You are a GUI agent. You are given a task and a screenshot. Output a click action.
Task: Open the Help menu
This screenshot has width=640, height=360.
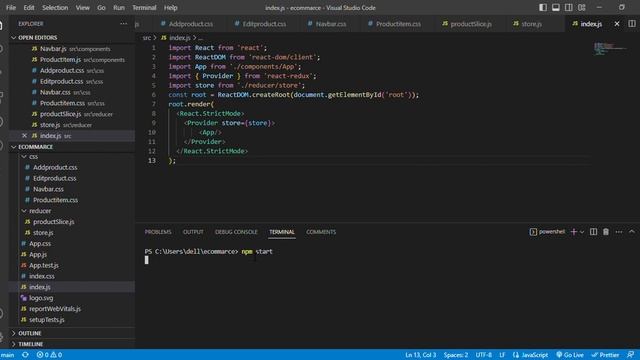[x=171, y=7]
